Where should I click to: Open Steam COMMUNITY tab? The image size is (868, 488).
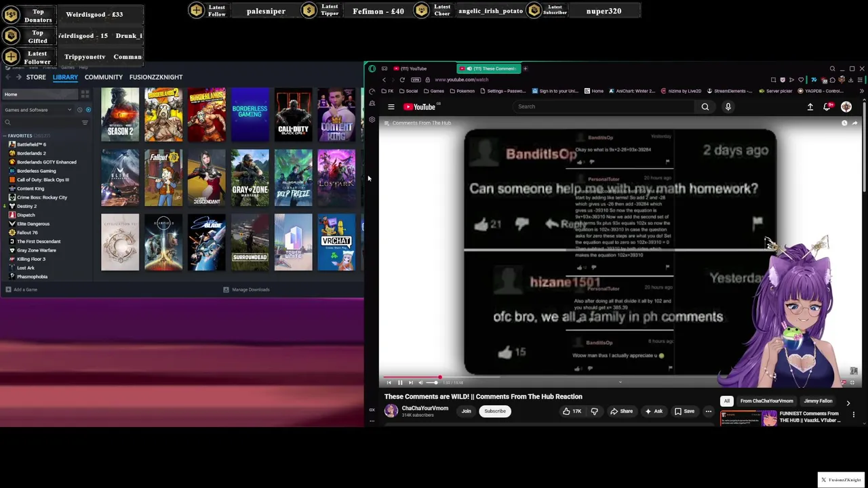tap(103, 77)
